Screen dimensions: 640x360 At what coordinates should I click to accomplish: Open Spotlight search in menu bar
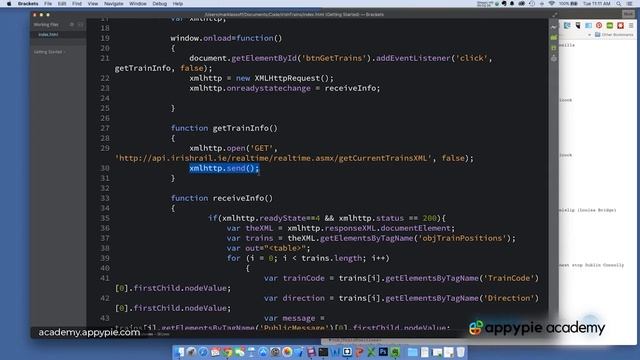(x=619, y=4)
